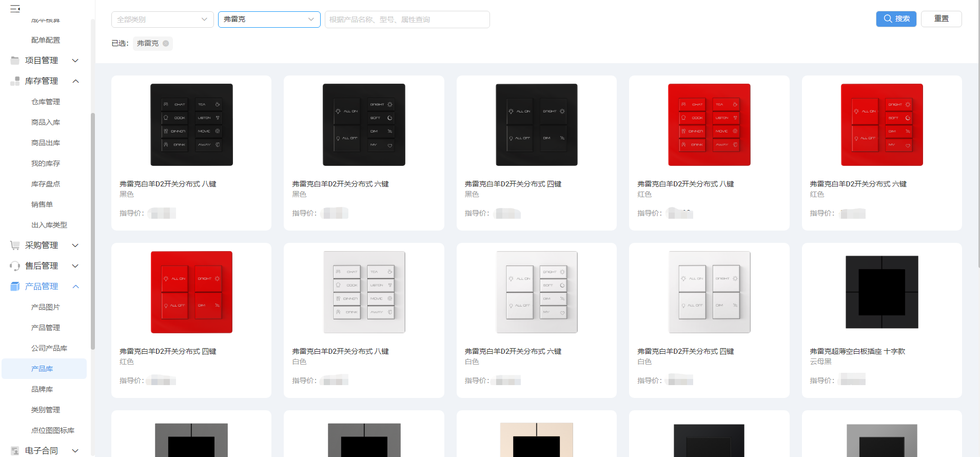Go to 产品管理 submenu item

46,328
